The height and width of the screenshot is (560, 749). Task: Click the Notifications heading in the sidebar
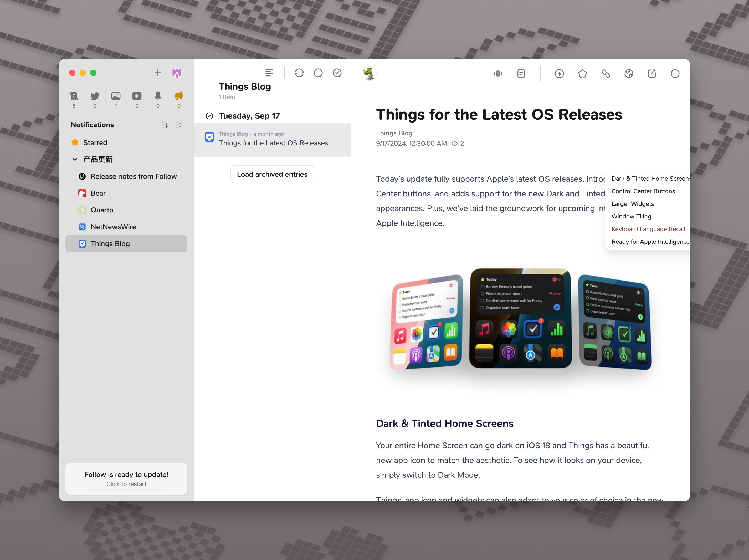coord(92,125)
